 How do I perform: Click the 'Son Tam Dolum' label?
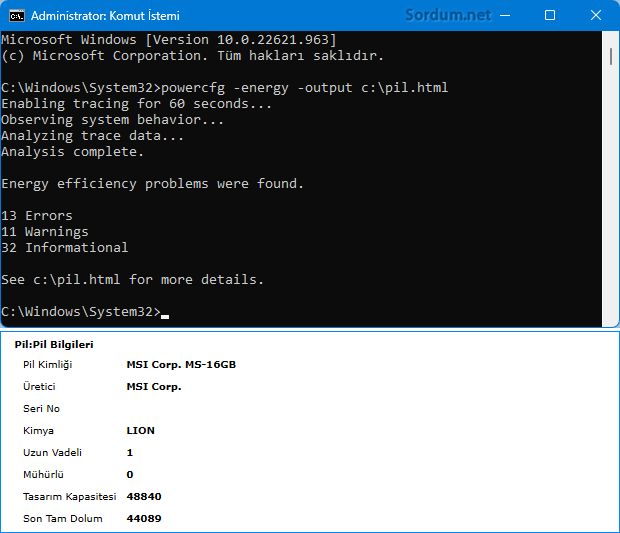pos(62,518)
